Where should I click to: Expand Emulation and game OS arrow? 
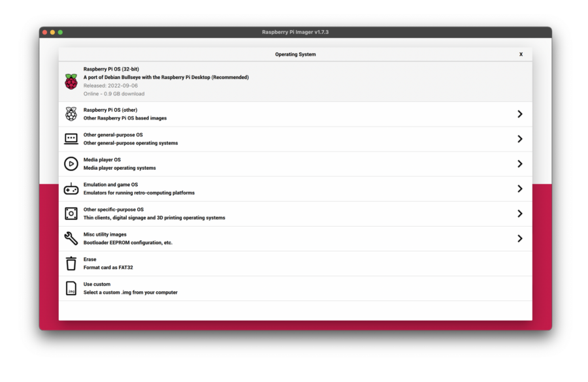520,189
